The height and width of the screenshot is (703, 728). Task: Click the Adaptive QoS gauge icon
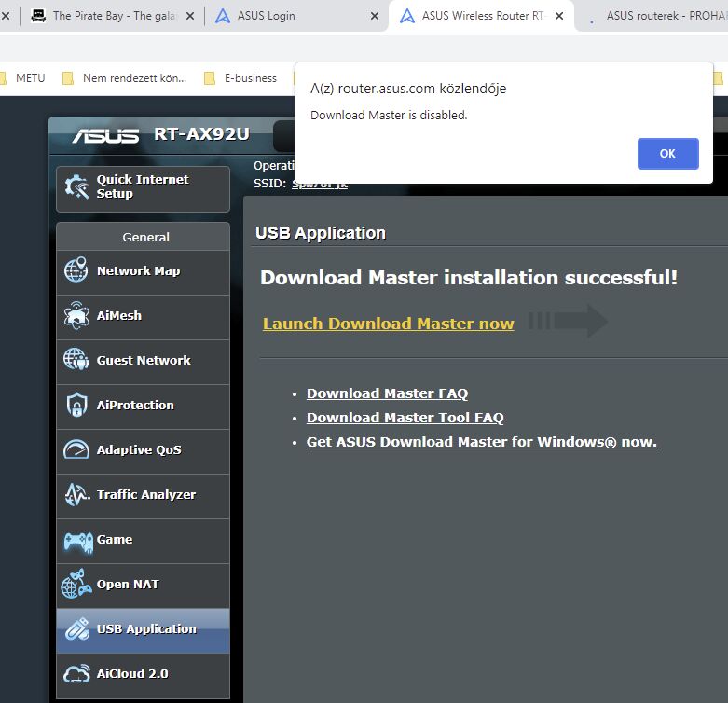(x=76, y=449)
